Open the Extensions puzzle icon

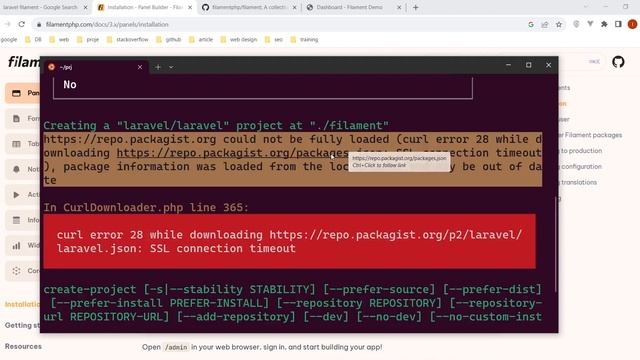click(604, 24)
